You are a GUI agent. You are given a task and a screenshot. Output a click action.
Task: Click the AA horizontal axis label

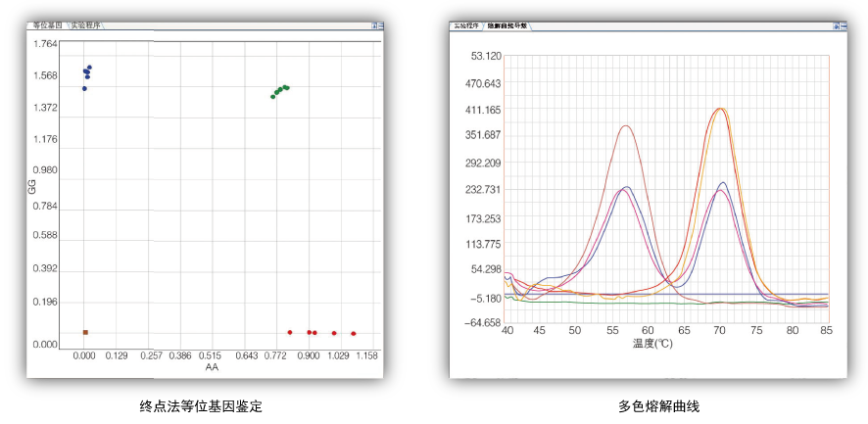tap(212, 368)
